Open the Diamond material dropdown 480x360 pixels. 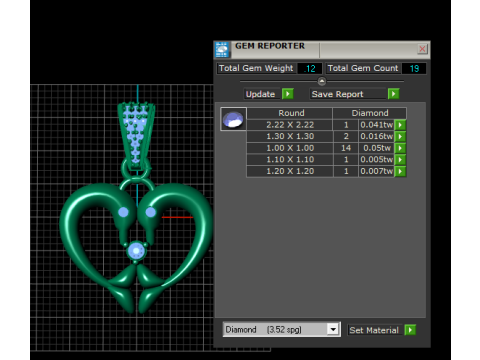(x=333, y=330)
